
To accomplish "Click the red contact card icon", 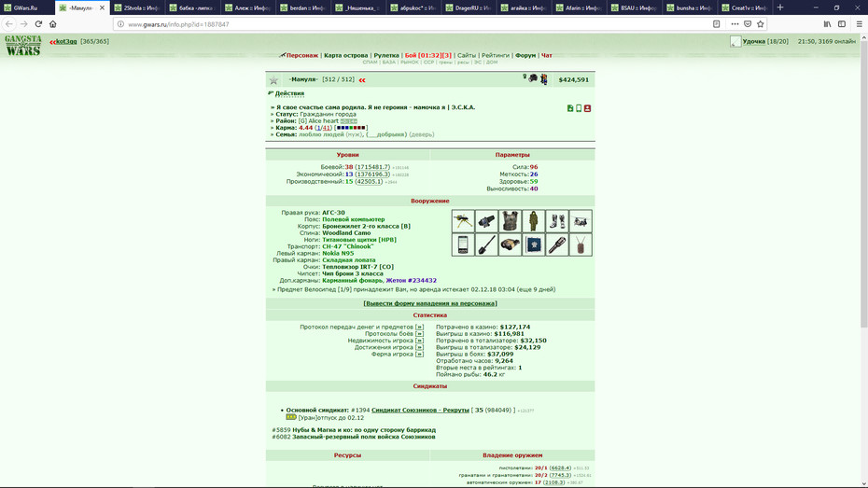I will 587,108.
